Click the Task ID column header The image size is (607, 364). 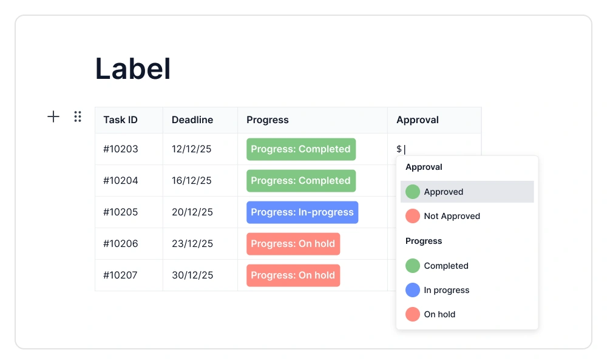[120, 120]
